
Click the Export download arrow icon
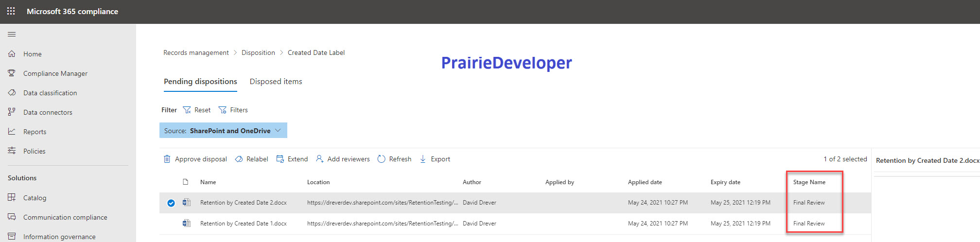click(x=423, y=159)
